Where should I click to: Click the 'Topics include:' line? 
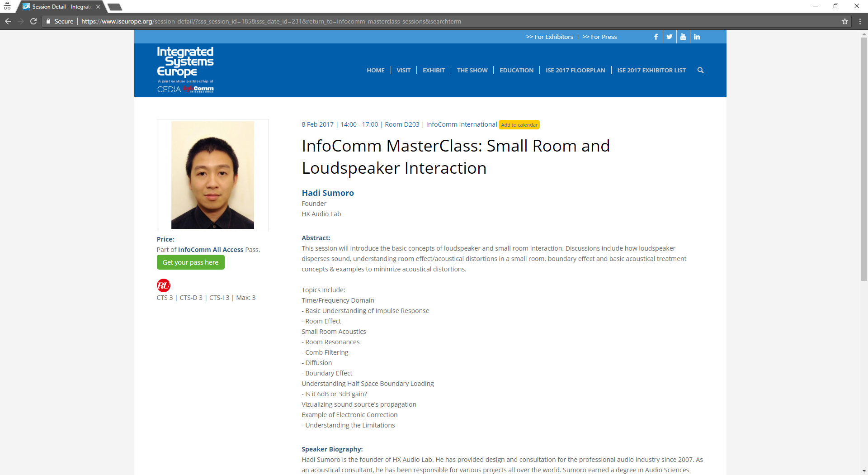pyautogui.click(x=324, y=290)
